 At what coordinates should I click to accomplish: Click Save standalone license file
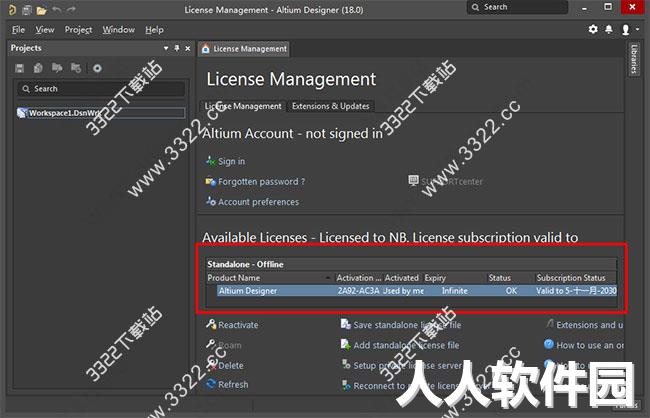pos(407,325)
